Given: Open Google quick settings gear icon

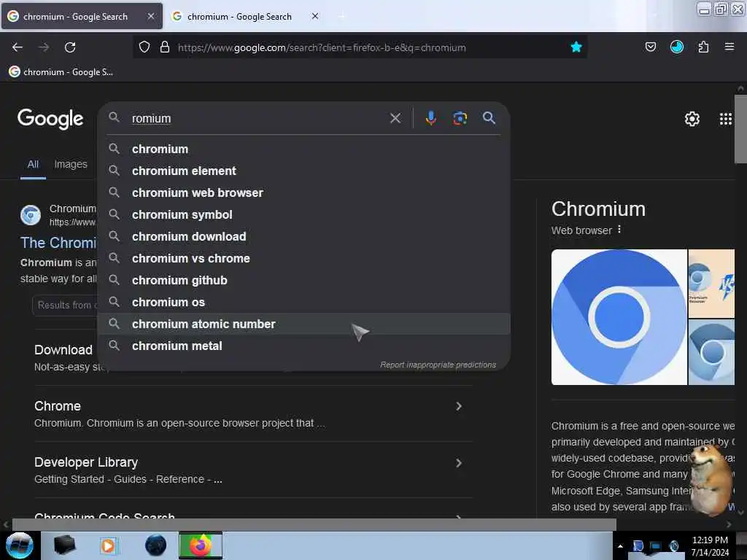Looking at the screenshot, I should [692, 119].
